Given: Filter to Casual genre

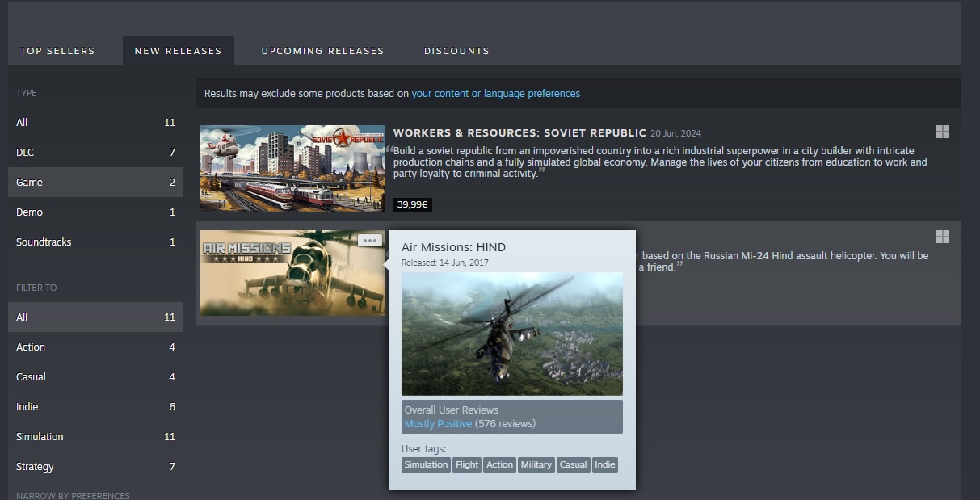Looking at the screenshot, I should tap(95, 377).
